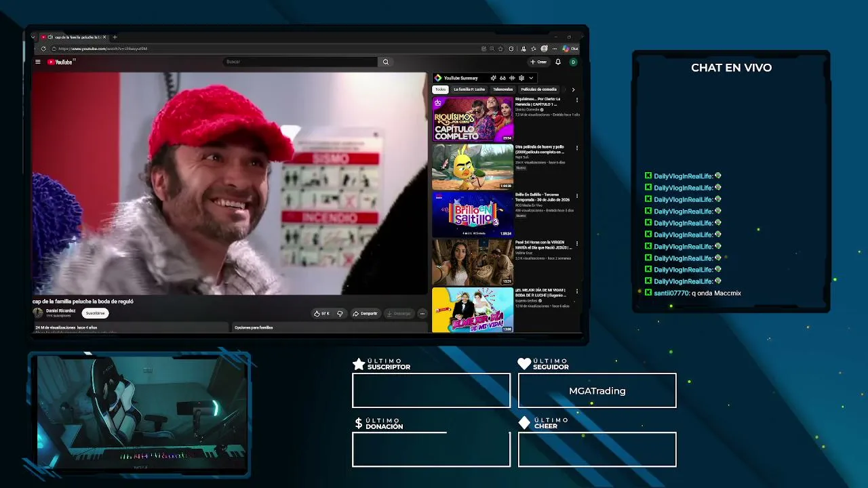The height and width of the screenshot is (488, 868).
Task: Click the glasses icon in YouTube Summary
Action: click(502, 78)
